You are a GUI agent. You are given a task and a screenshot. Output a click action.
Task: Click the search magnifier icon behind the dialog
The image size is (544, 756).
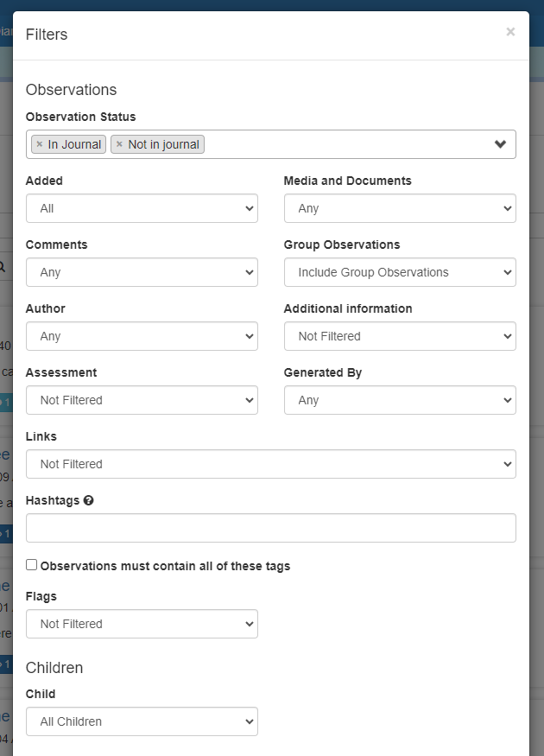point(3,267)
